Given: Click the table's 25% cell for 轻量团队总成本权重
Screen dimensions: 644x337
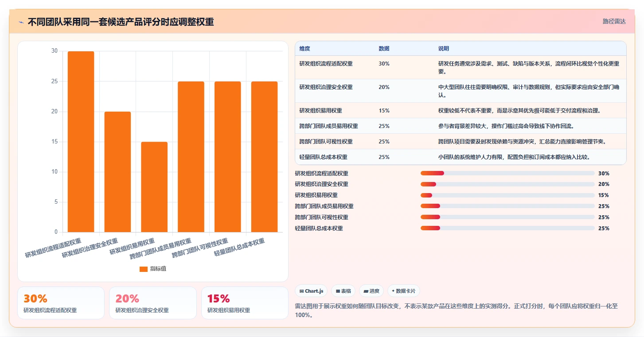Looking at the screenshot, I should pyautogui.click(x=384, y=157).
